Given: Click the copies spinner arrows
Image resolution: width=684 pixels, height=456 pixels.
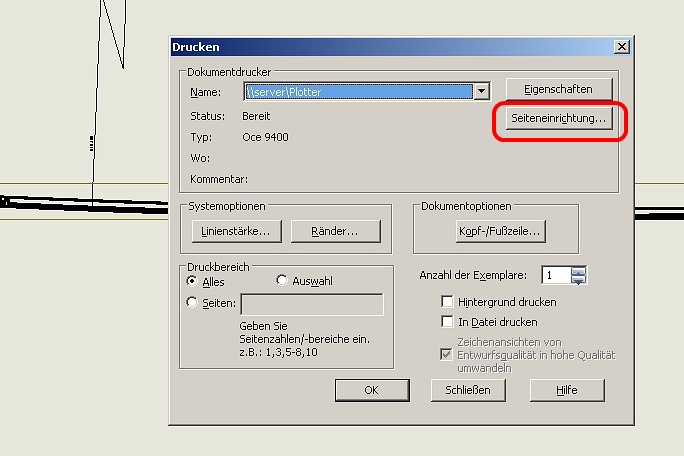Looking at the screenshot, I should tap(578, 275).
